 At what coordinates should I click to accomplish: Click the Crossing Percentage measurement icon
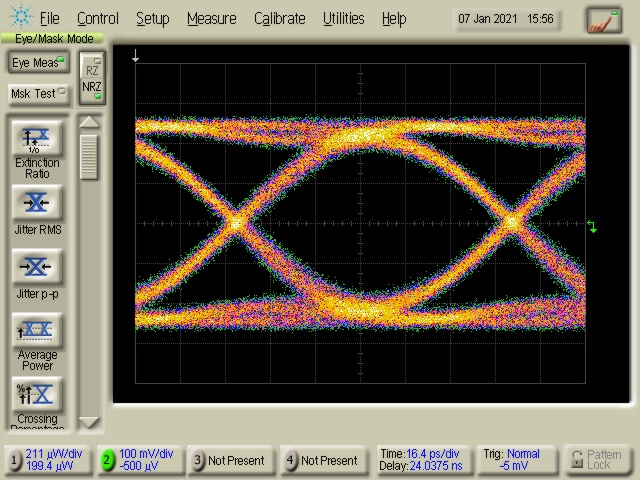pos(37,394)
